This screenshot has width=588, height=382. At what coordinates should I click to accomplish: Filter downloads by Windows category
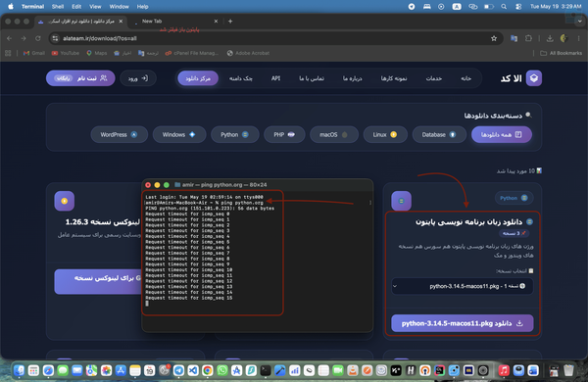coord(179,134)
